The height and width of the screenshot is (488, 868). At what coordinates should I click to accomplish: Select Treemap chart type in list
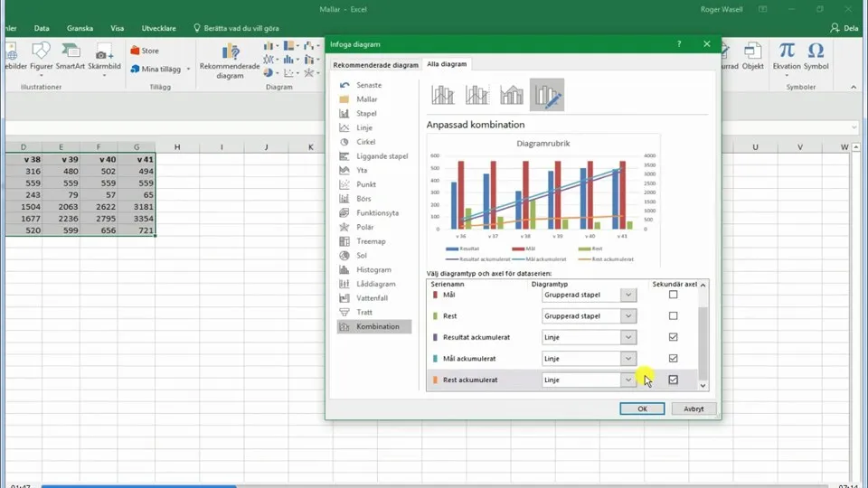tap(371, 241)
